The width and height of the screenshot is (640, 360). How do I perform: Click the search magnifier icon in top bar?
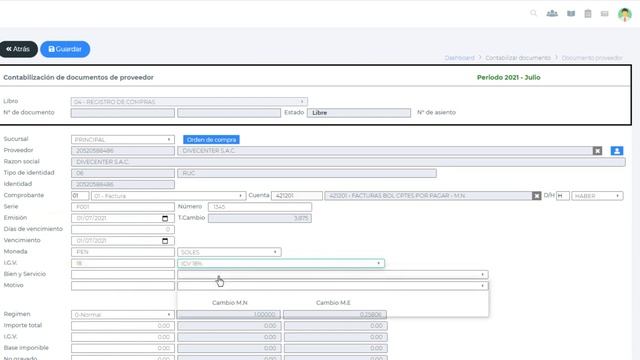tap(533, 13)
